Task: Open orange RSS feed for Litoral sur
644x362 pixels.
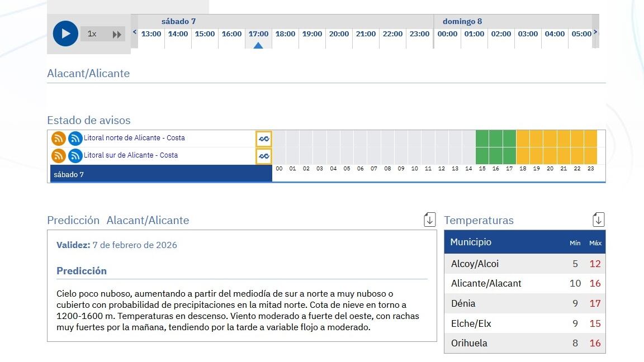Action: coord(58,156)
